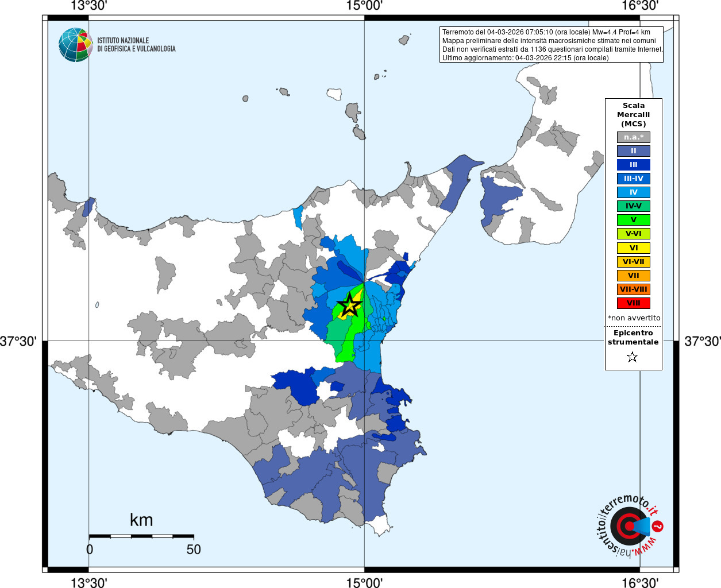Click the top 16°30' longitude label
Image resolution: width=721 pixels, height=588 pixels.
click(639, 6)
